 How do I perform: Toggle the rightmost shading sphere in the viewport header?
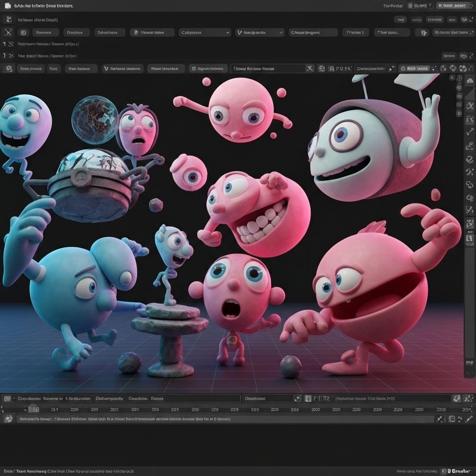[467, 68]
